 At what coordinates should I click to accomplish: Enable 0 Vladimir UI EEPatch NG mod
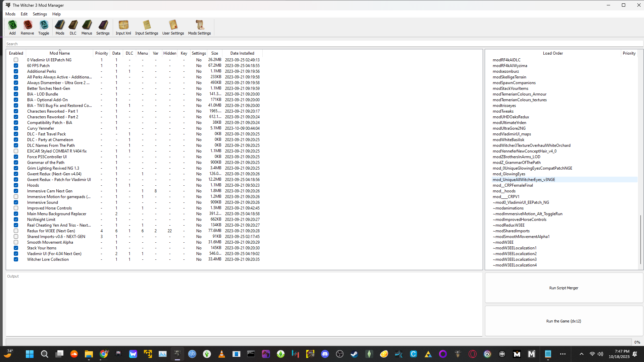coord(16,60)
